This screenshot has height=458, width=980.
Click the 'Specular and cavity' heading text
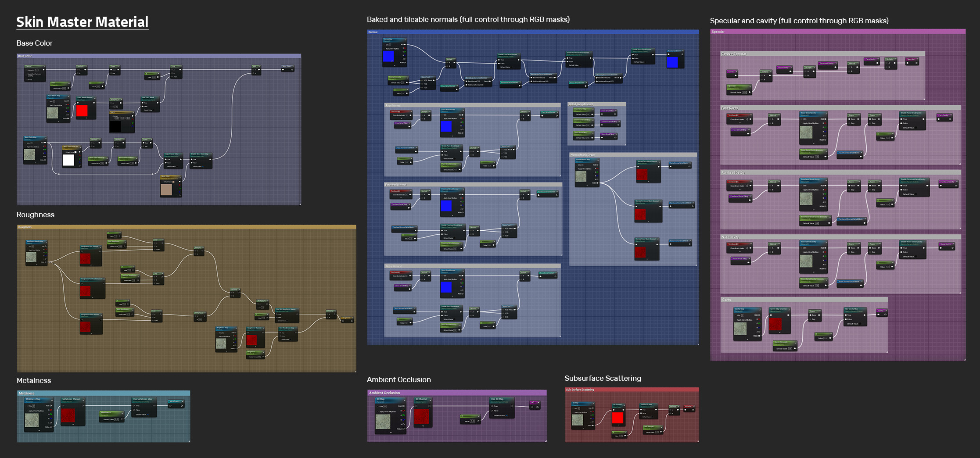[799, 21]
